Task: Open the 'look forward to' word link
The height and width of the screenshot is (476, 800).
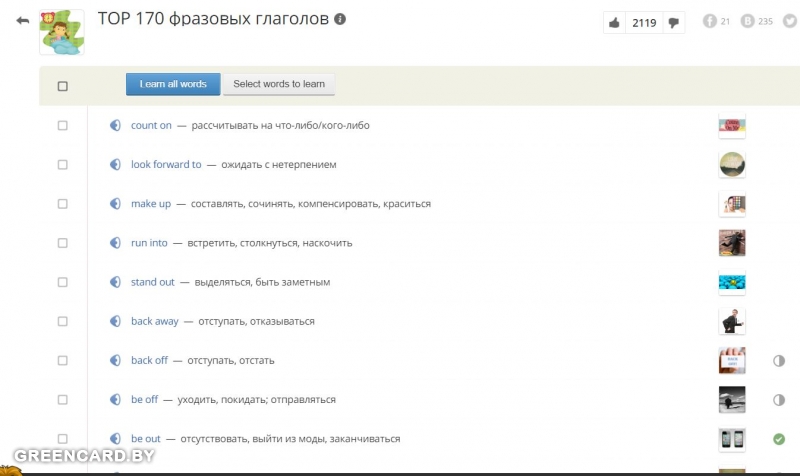Action: pyautogui.click(x=166, y=165)
